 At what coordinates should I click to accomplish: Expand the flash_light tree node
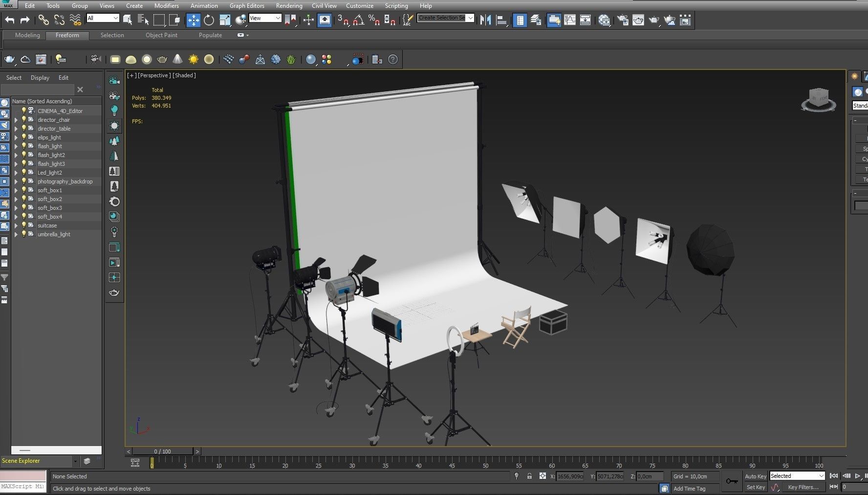tap(16, 146)
